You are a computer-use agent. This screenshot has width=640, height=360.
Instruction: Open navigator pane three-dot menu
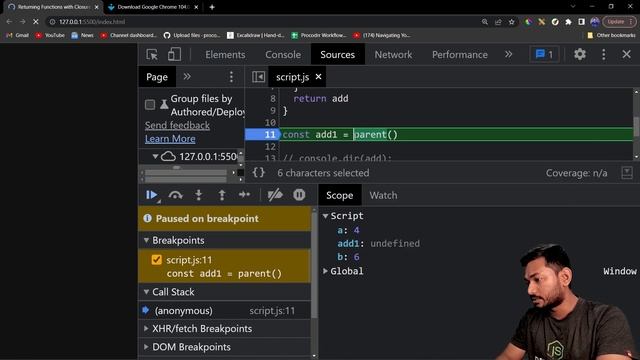click(231, 77)
